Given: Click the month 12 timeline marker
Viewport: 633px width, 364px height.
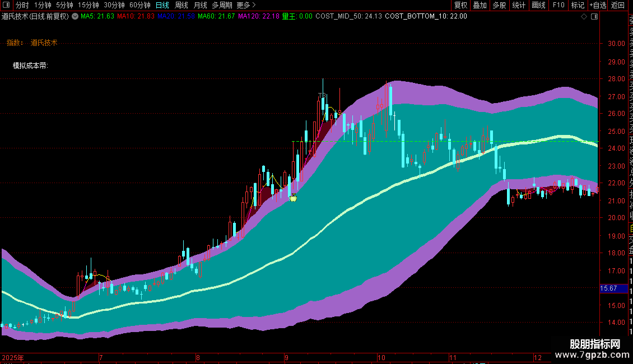Looking at the screenshot, I should pos(537,357).
